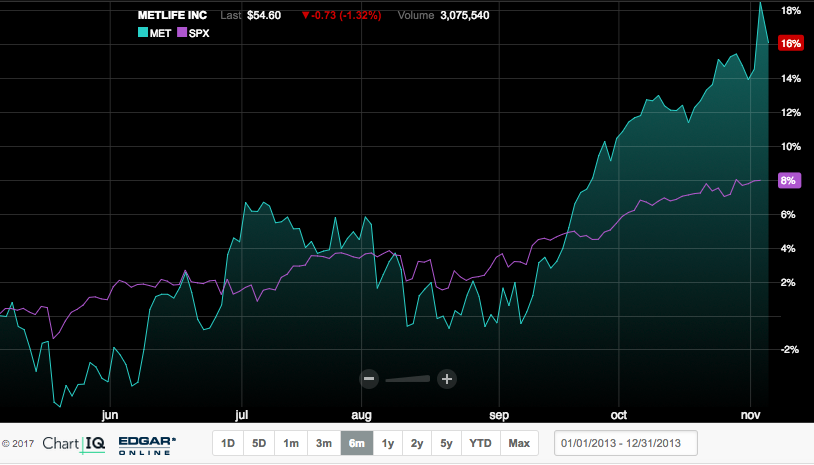814x465 pixels.
Task: Open the EDGAR Online logo link
Action: tap(147, 445)
